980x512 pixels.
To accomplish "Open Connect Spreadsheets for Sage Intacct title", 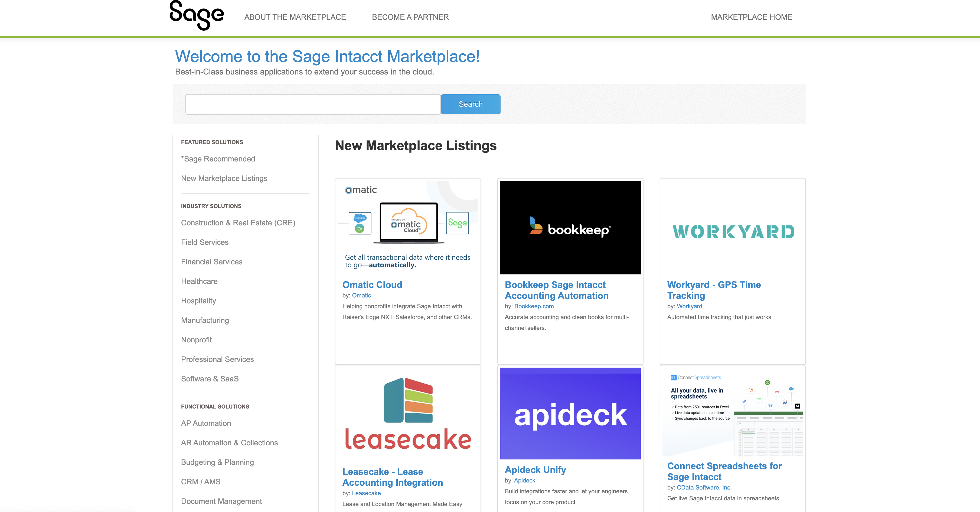I will (x=724, y=471).
